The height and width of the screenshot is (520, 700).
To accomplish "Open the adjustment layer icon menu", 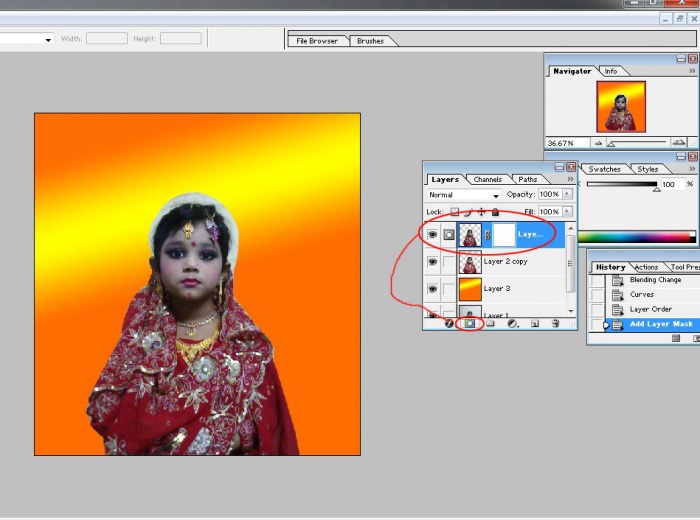I will pos(512,324).
